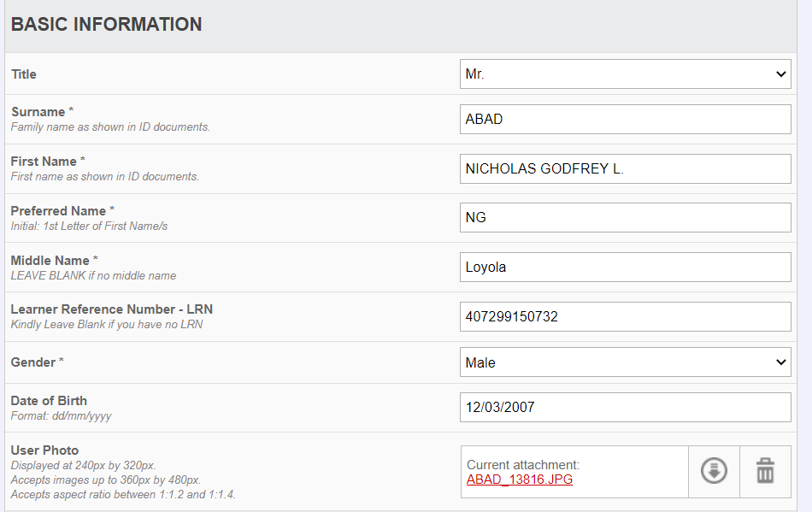The height and width of the screenshot is (512, 812).
Task: Delete the User Photo attachment
Action: [x=765, y=471]
